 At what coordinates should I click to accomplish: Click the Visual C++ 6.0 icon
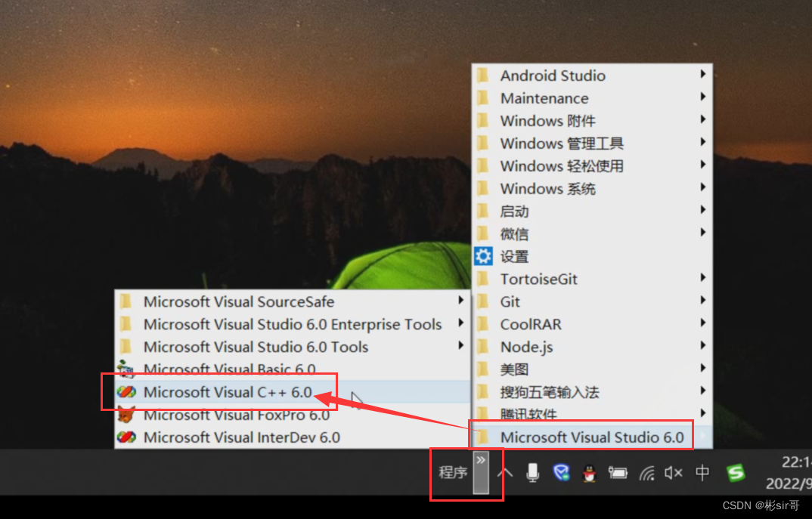pos(126,392)
